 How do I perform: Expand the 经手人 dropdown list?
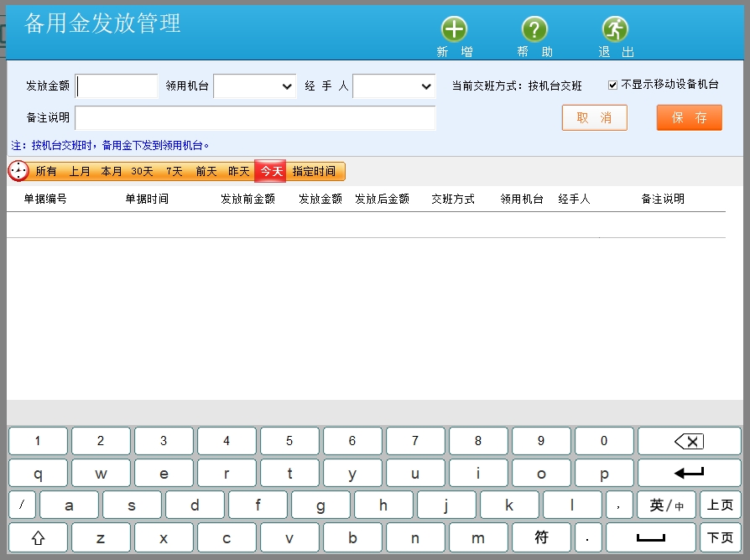[x=393, y=86]
